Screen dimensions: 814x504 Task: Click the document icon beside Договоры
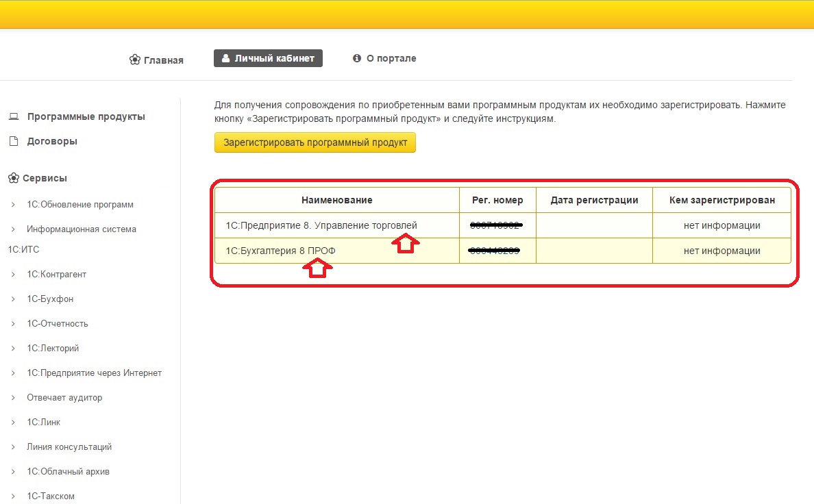pyautogui.click(x=13, y=141)
